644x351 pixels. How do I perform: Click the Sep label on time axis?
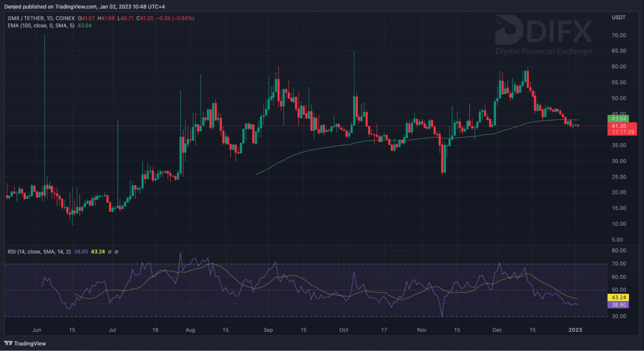click(268, 330)
